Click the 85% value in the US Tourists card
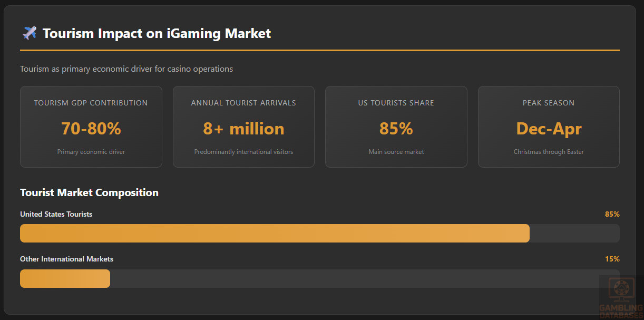This screenshot has height=320, width=644. point(396,129)
